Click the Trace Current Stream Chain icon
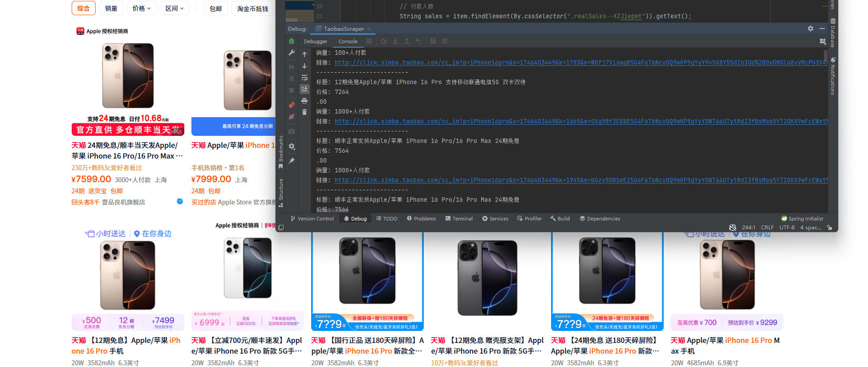This screenshot has width=868, height=367. 445,41
